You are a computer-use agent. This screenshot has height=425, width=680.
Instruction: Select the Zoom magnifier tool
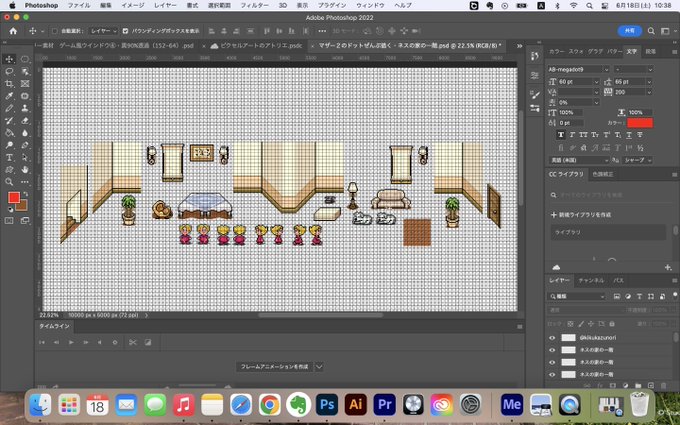(x=9, y=182)
